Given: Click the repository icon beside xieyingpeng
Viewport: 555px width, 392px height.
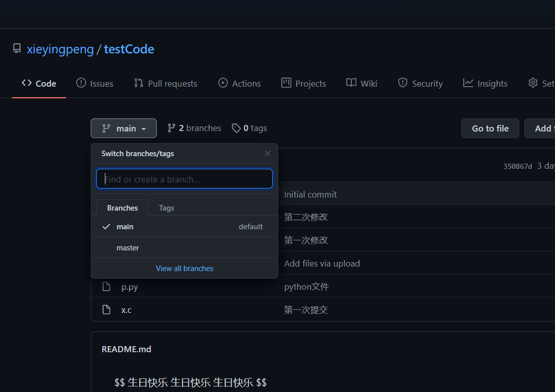Looking at the screenshot, I should coord(17,48).
